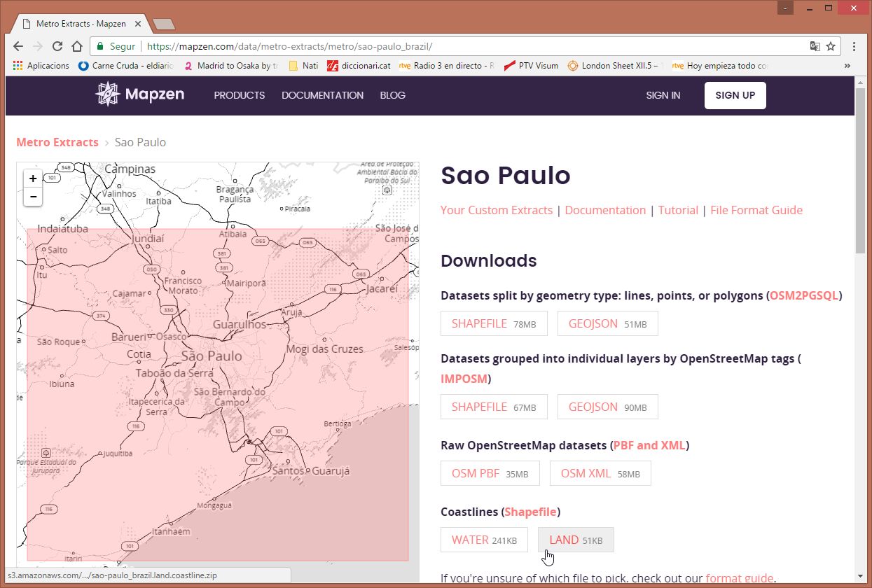872x588 pixels.
Task: Open the format guide link at bottom
Action: tap(739, 578)
